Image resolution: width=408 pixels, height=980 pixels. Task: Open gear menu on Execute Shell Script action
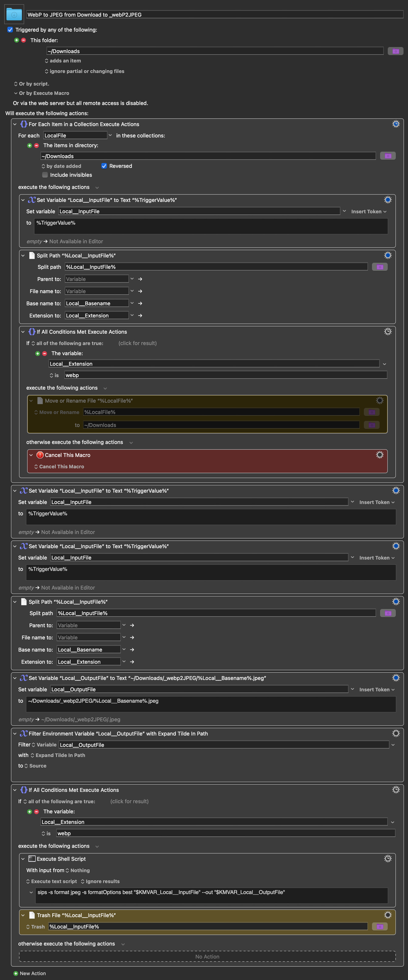coord(387,859)
